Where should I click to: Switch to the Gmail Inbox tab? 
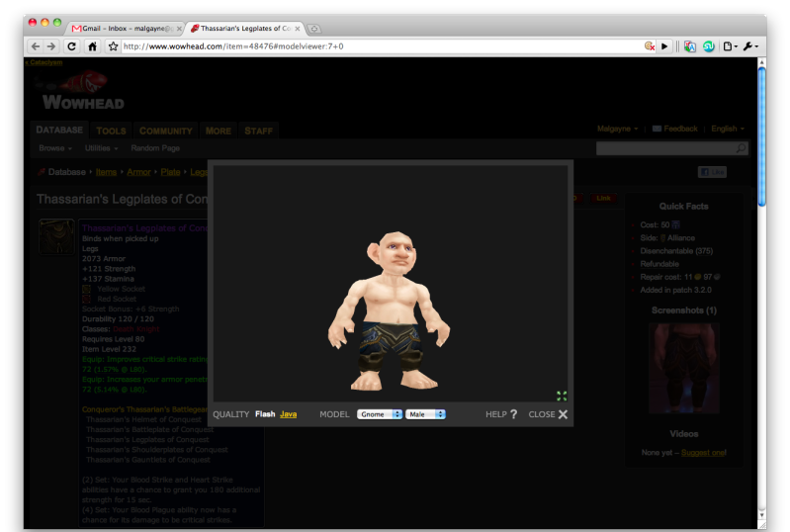click(x=126, y=29)
